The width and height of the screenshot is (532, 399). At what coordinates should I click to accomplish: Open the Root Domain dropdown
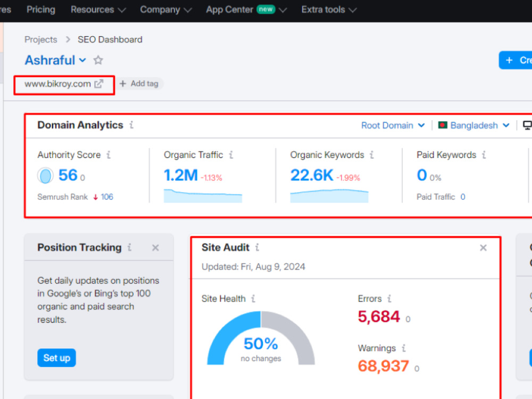pyautogui.click(x=393, y=126)
